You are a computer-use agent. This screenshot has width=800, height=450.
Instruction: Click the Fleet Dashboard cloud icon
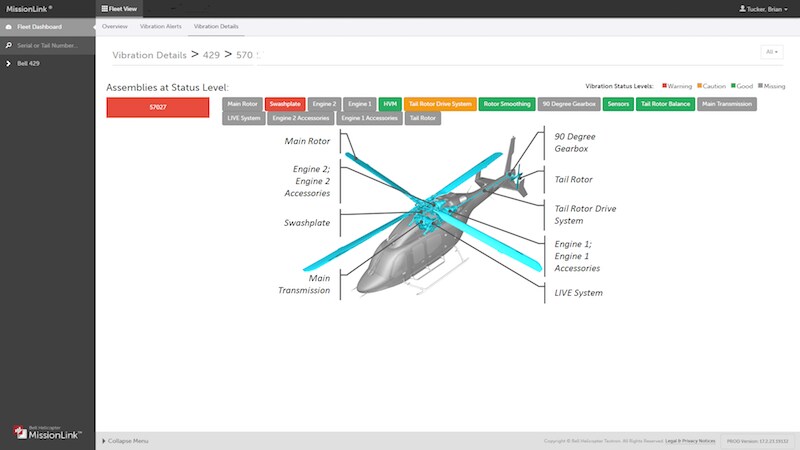click(x=8, y=26)
